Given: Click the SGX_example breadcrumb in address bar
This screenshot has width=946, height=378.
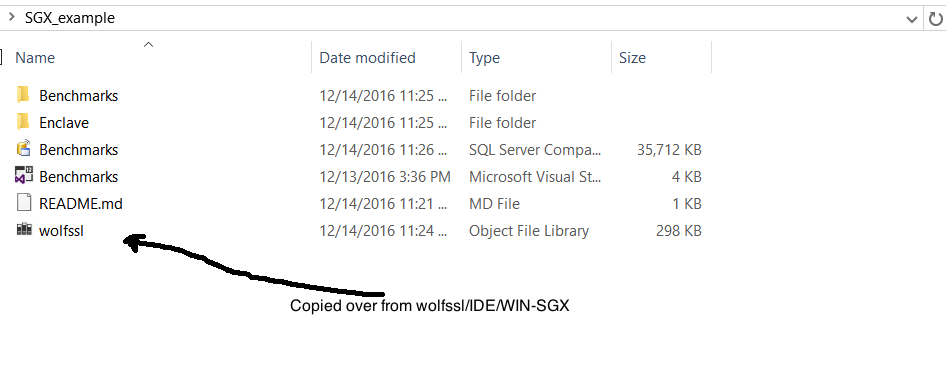Looking at the screenshot, I should point(69,18).
